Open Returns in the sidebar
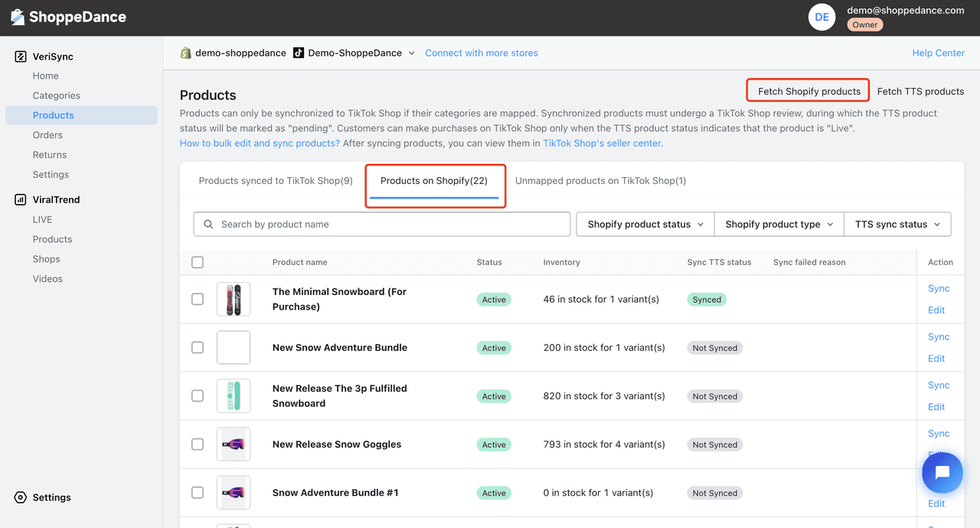 pos(50,155)
